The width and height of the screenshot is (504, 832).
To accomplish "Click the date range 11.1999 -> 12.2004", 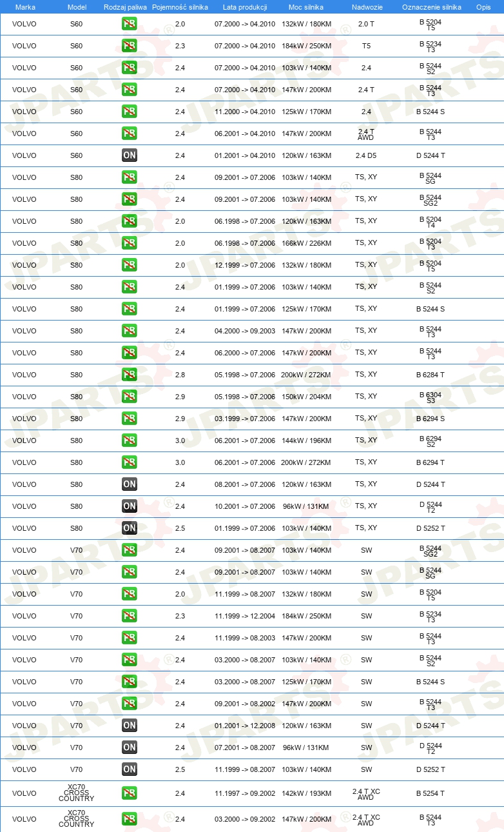I will click(245, 617).
